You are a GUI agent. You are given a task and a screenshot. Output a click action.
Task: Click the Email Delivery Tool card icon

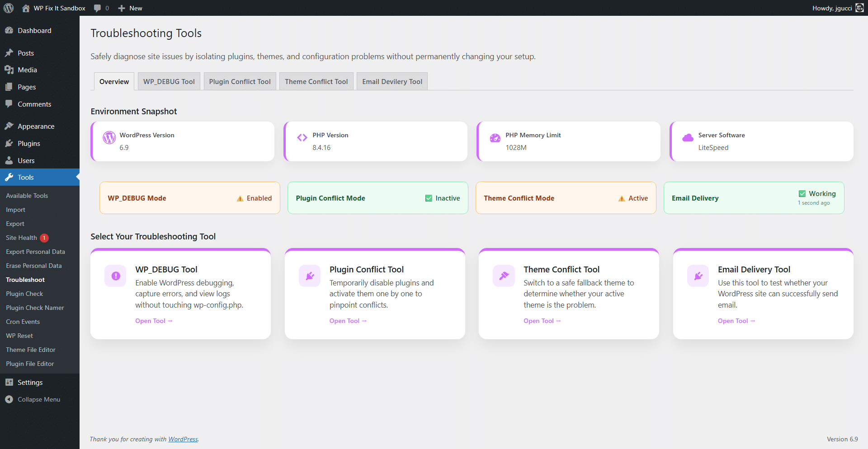pyautogui.click(x=698, y=276)
